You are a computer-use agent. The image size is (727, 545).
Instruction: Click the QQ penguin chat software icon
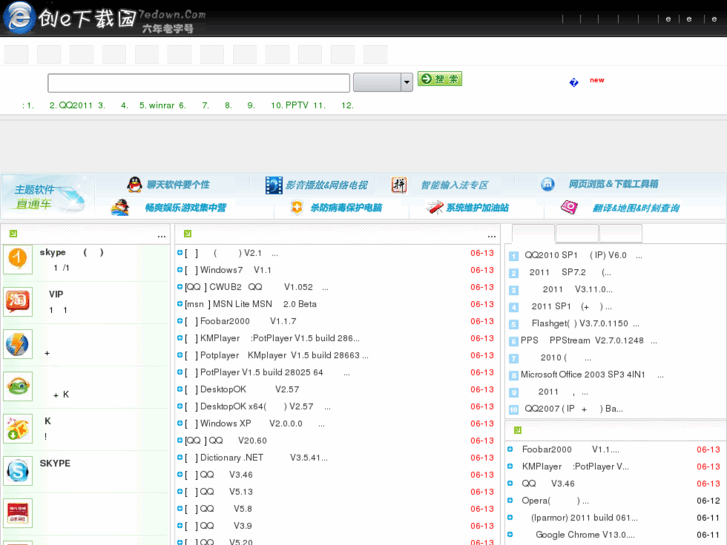point(134,185)
